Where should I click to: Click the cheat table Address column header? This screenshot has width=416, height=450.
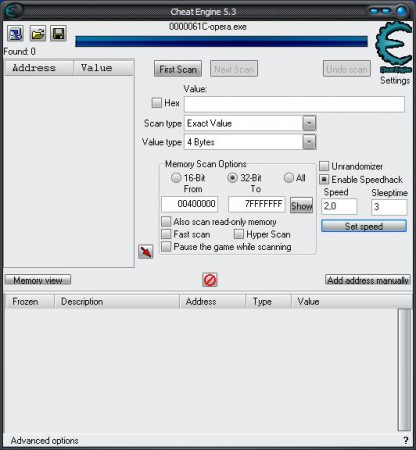(213, 302)
